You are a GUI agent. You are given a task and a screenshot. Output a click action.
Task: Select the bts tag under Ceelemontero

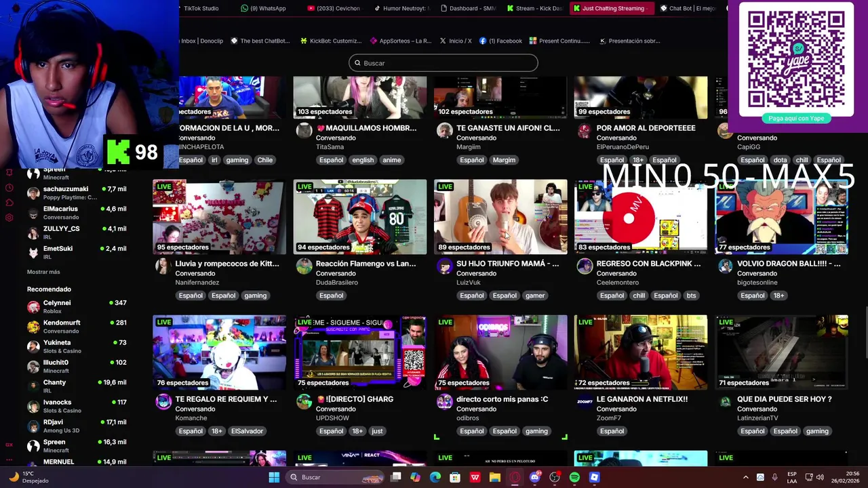point(691,296)
